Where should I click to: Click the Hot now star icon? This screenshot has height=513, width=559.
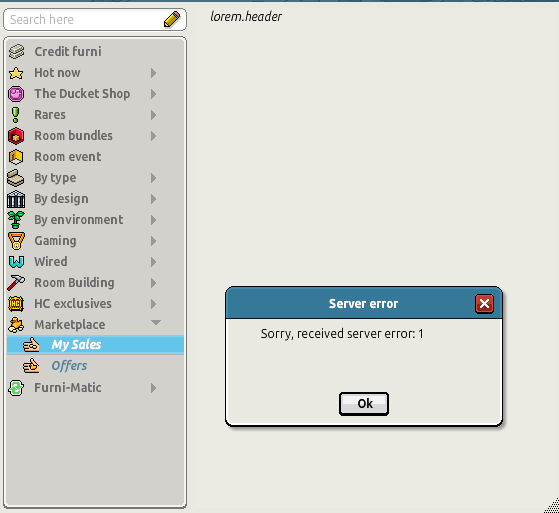pyautogui.click(x=16, y=73)
